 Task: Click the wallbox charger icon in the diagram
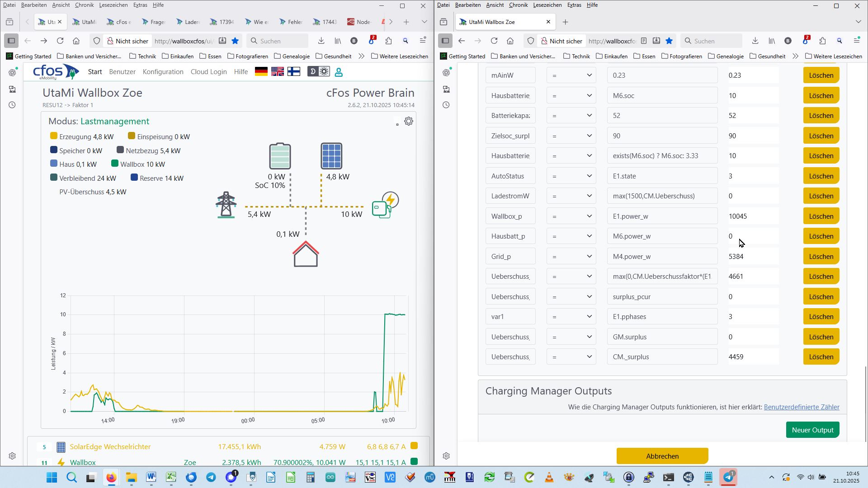[x=385, y=205]
